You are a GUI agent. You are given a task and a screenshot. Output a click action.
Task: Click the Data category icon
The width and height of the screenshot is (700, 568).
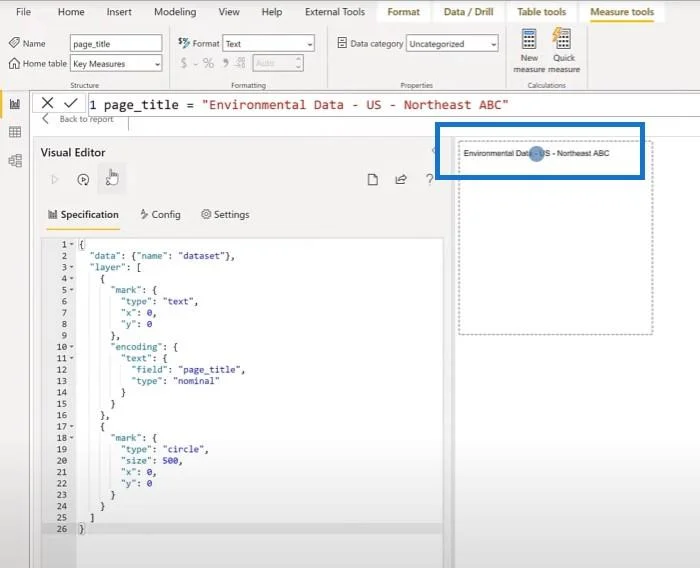[x=342, y=43]
